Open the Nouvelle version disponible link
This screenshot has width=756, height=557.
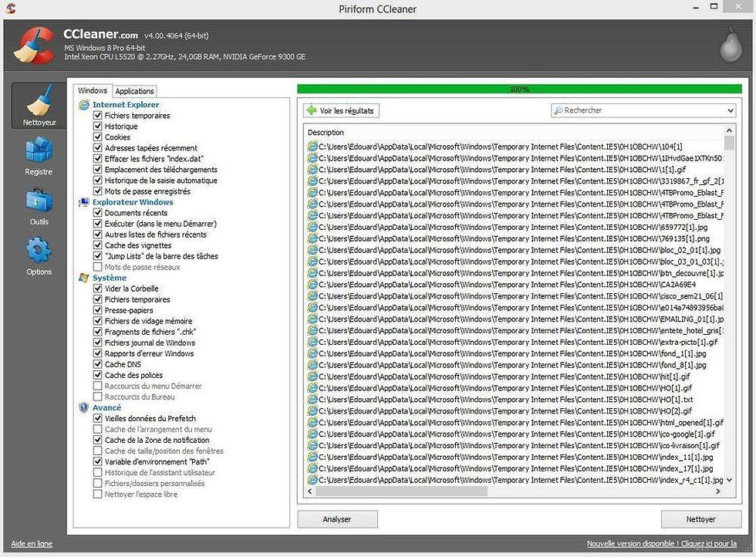[662, 543]
